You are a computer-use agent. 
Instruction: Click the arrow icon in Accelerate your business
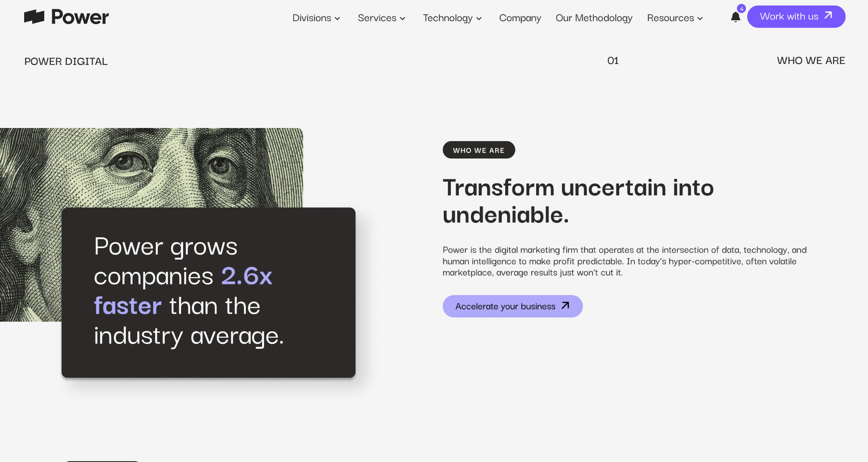(x=565, y=306)
